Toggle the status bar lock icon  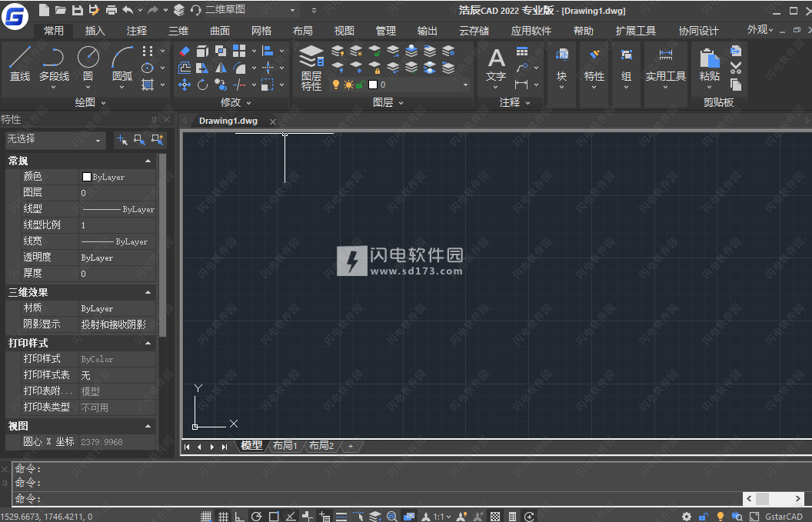point(704,517)
